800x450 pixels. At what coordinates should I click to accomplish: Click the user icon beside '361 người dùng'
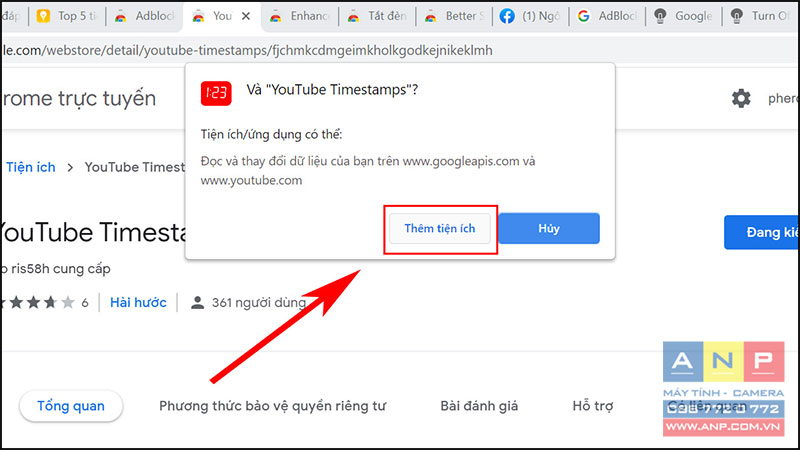[197, 303]
